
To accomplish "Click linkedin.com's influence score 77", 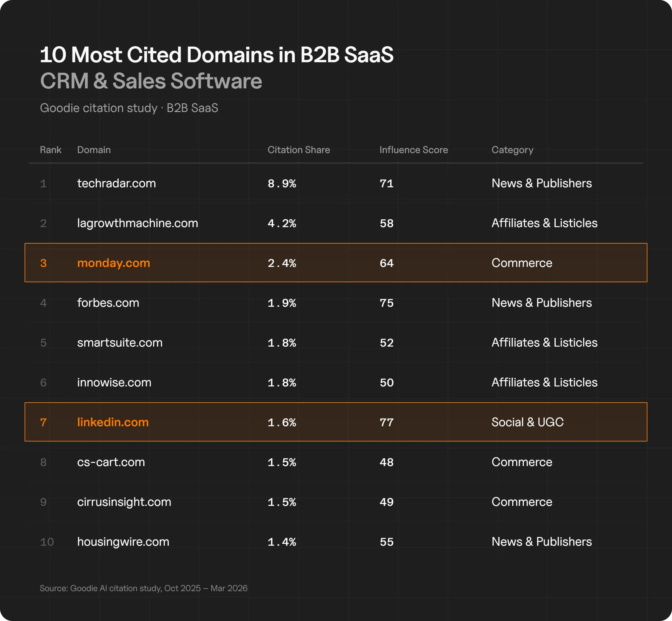I will click(386, 423).
